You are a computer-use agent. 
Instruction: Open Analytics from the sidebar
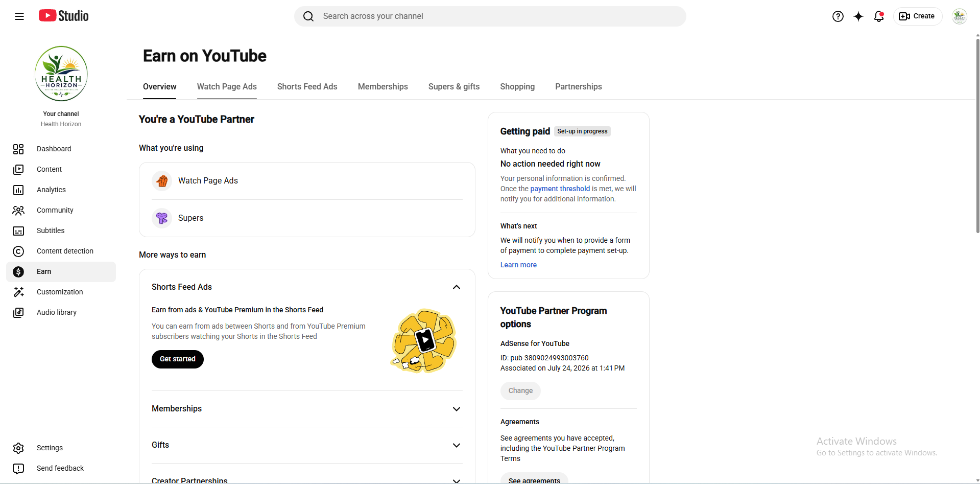(61, 190)
